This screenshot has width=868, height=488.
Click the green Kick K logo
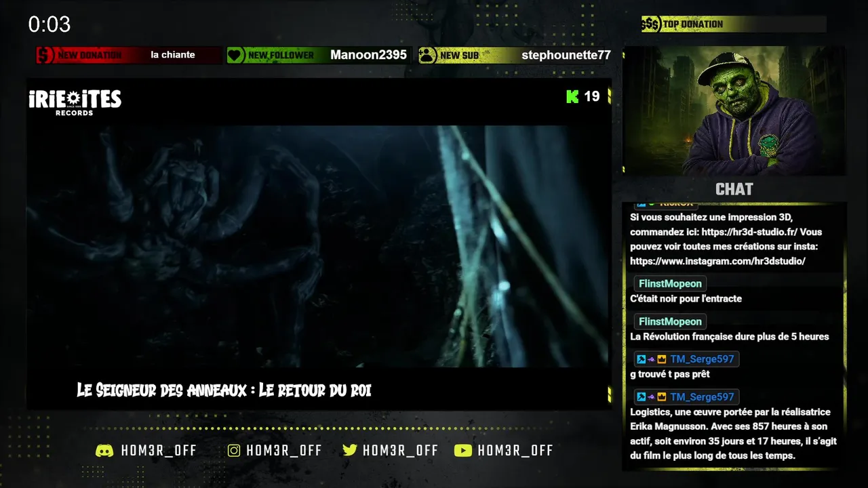572,96
